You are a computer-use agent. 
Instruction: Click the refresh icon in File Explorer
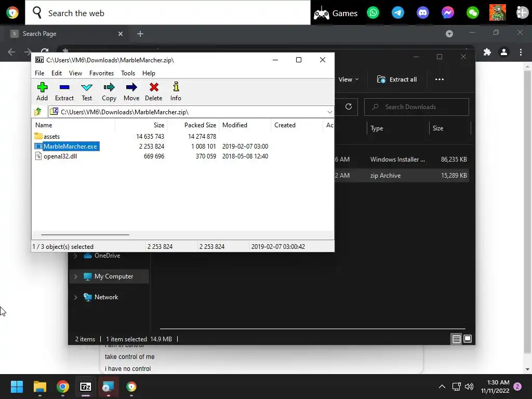coord(349,107)
